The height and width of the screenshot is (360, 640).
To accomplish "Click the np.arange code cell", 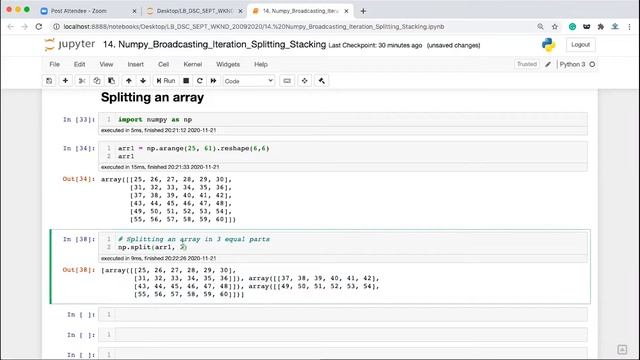I will point(343,152).
